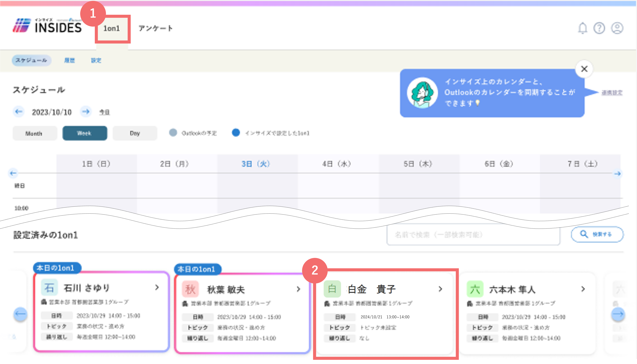Click department icon on 秋葉 敏夫 card
The width and height of the screenshot is (637, 364).
pos(185,303)
